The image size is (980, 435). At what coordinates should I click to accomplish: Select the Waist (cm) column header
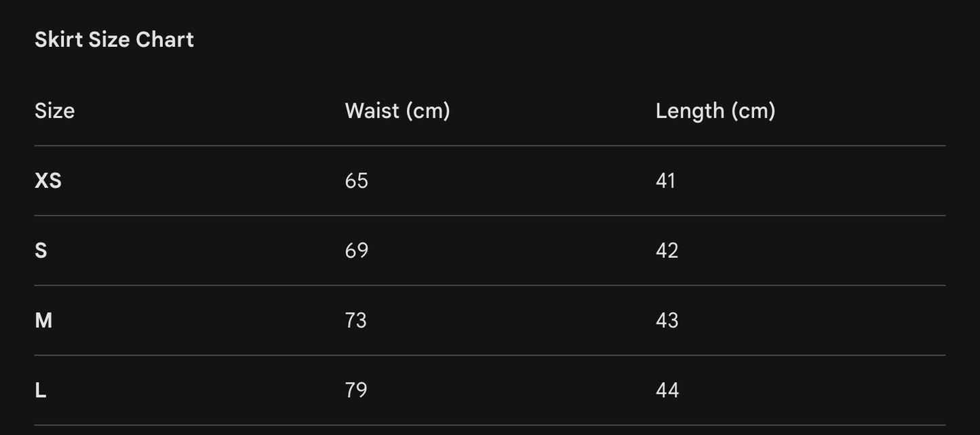(x=397, y=111)
